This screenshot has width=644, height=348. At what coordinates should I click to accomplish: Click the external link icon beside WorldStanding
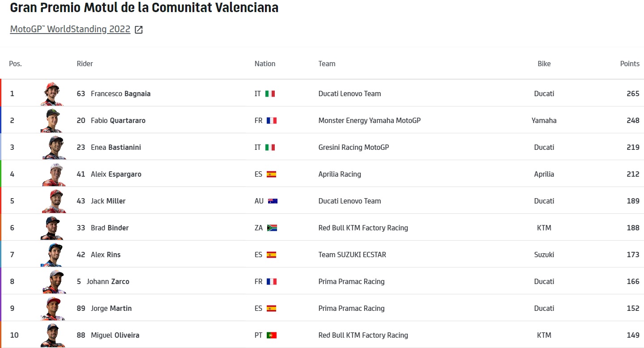(139, 30)
